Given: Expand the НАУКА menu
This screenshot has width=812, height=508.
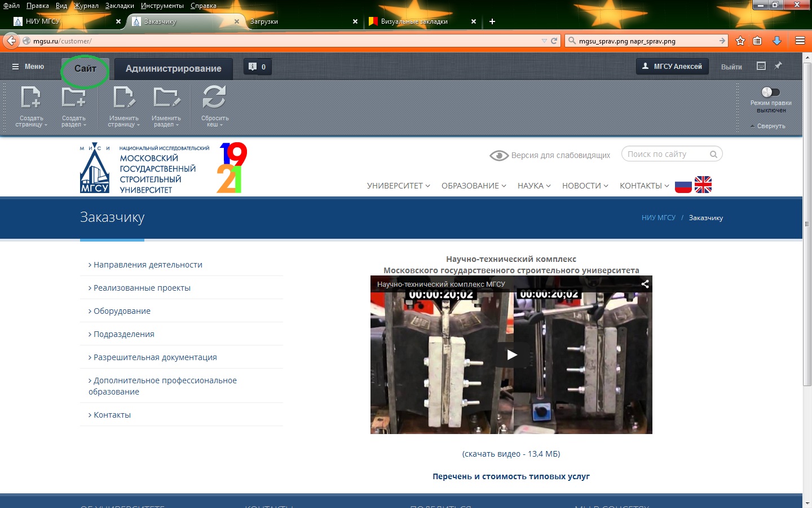Looking at the screenshot, I should click(x=534, y=186).
